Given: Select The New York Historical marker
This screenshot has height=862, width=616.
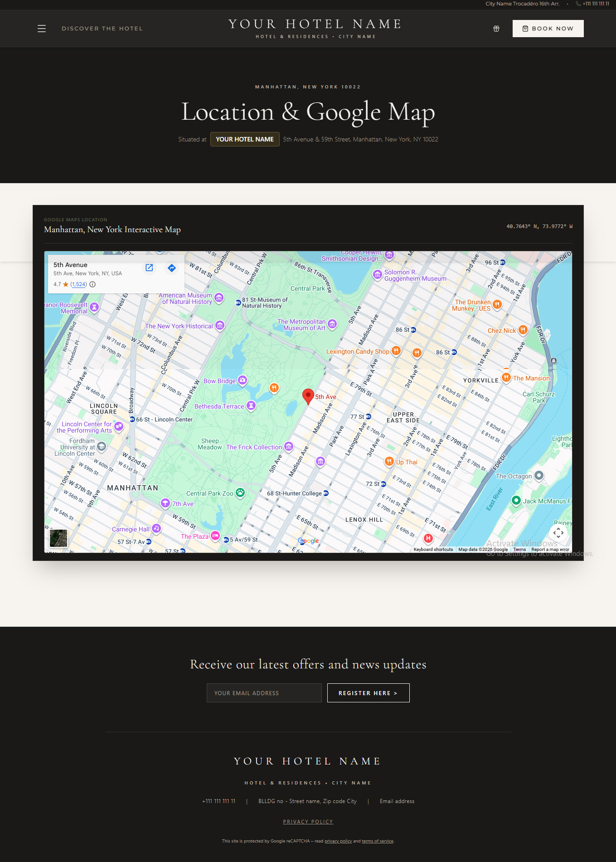Looking at the screenshot, I should (220, 325).
